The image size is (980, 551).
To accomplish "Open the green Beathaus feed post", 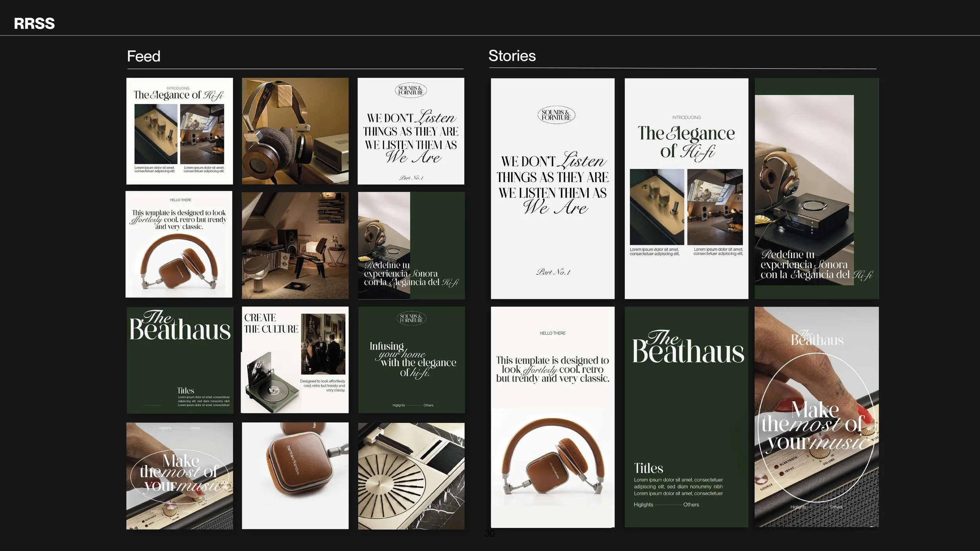I will coord(180,360).
